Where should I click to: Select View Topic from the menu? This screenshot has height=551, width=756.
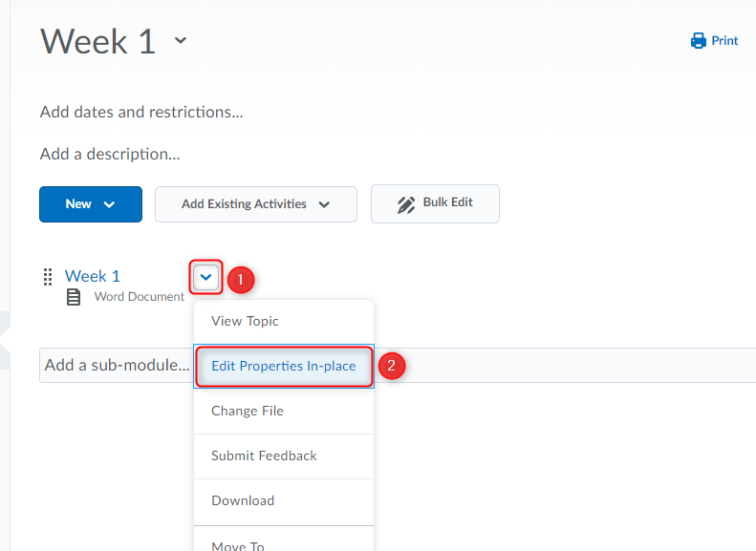[245, 322]
